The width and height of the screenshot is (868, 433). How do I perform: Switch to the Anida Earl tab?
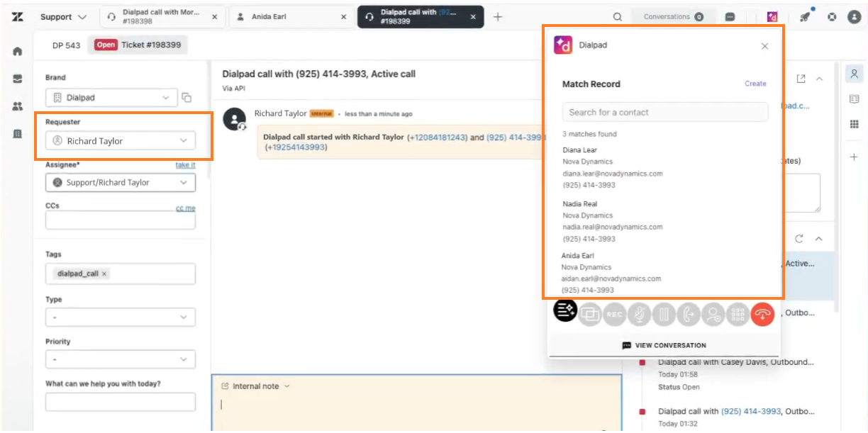coord(291,17)
